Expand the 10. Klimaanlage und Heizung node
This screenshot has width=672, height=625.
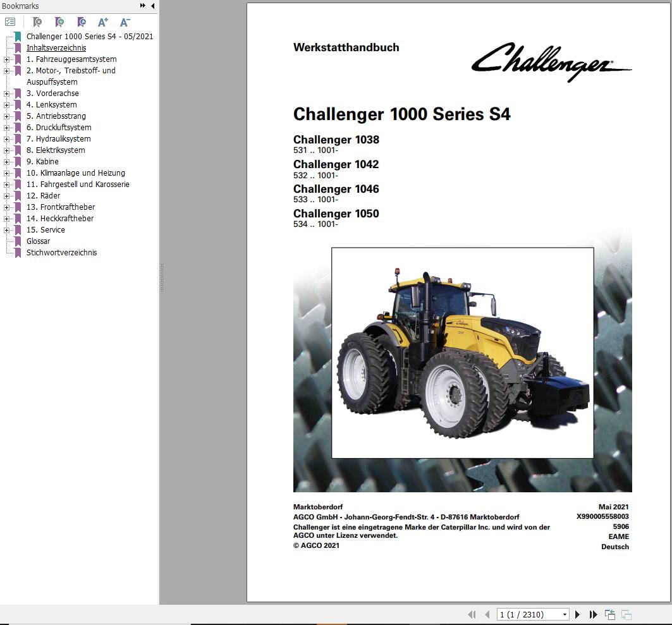pyautogui.click(x=6, y=174)
